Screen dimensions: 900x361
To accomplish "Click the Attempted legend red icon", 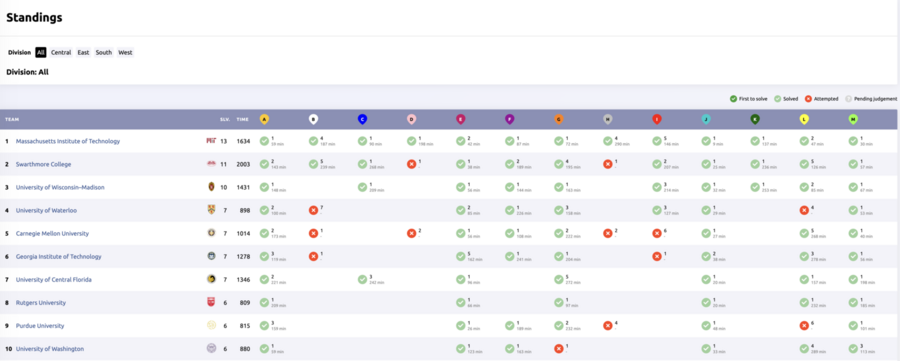I will point(808,99).
